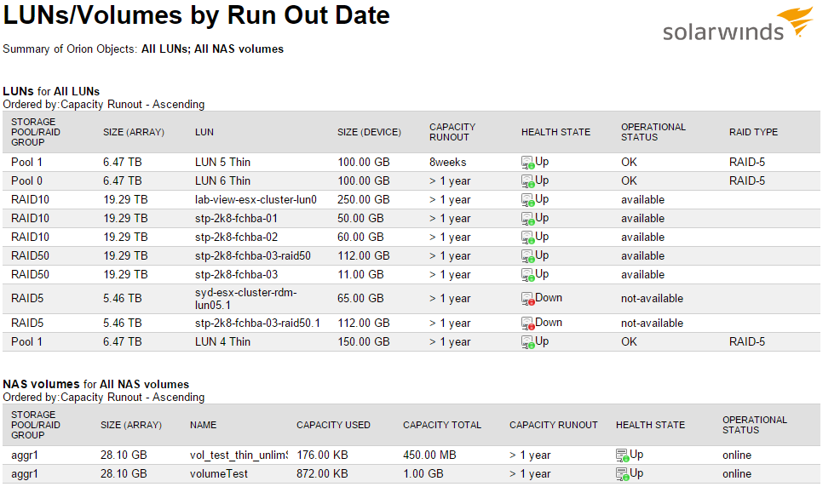Viewport: 840px width, 504px height.
Task: Click the RAID Type column header
Action: coord(753,132)
